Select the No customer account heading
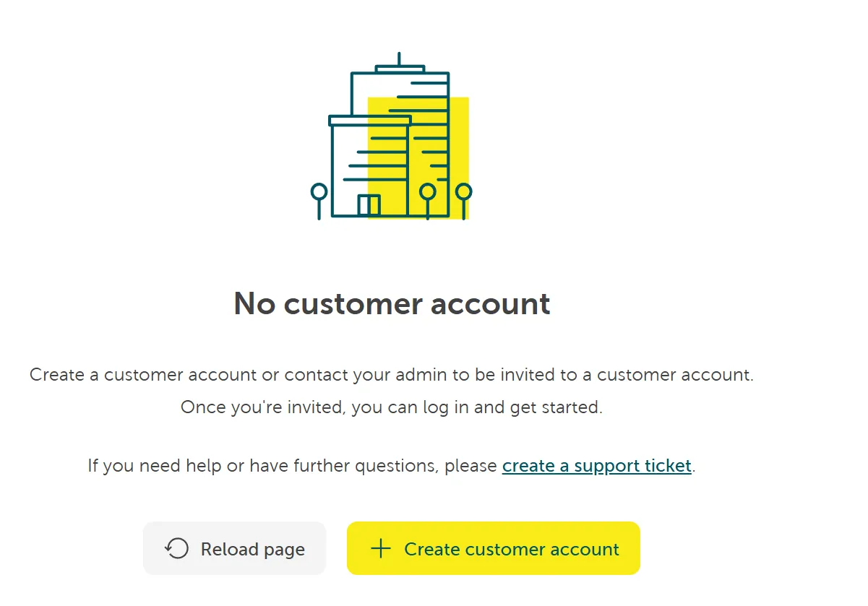This screenshot has height=606, width=868. tap(391, 304)
